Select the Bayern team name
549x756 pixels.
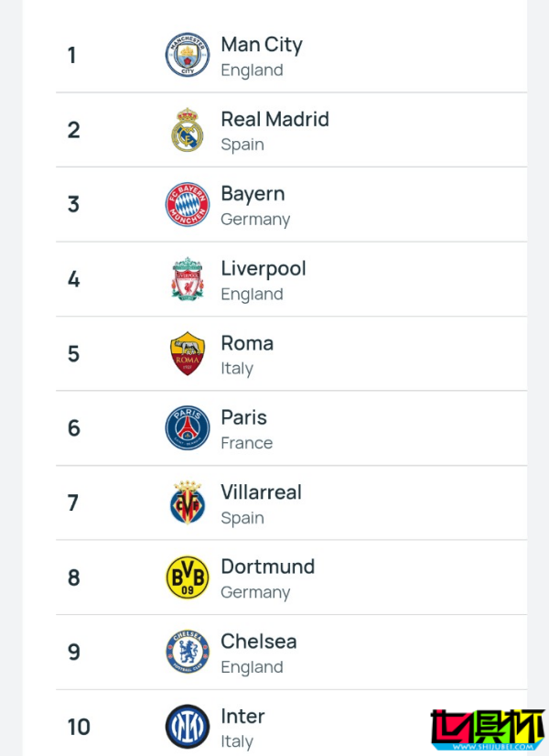coord(253,194)
